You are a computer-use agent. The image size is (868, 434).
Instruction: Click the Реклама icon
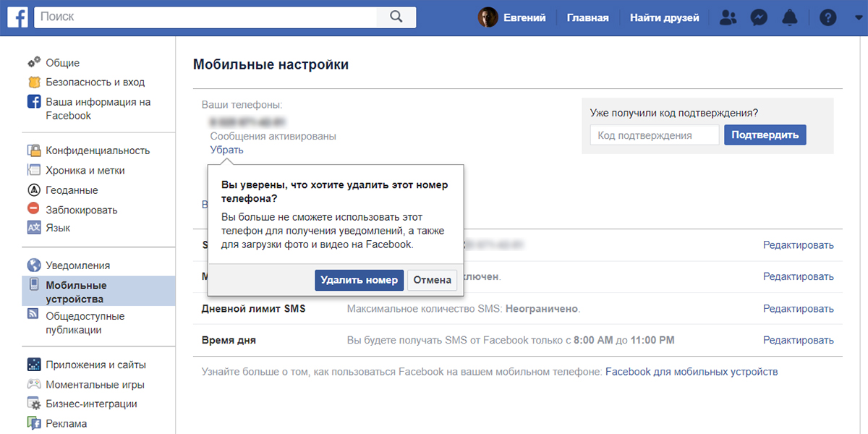click(x=34, y=423)
